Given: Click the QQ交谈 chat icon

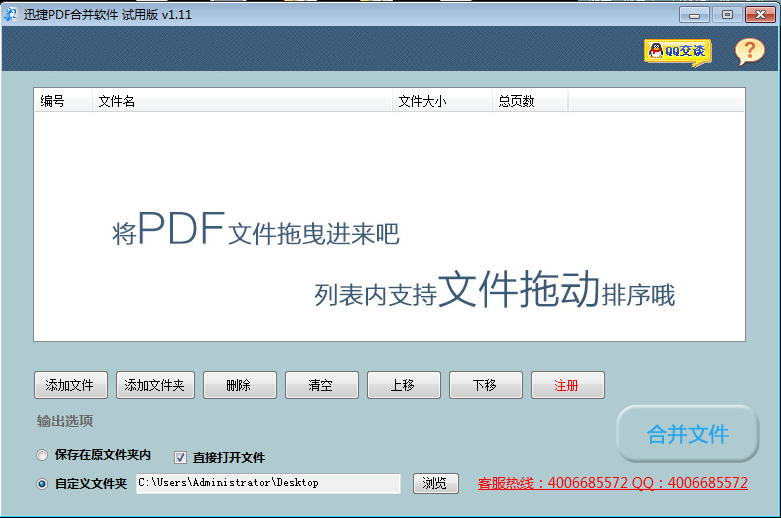Looking at the screenshot, I should pos(676,51).
